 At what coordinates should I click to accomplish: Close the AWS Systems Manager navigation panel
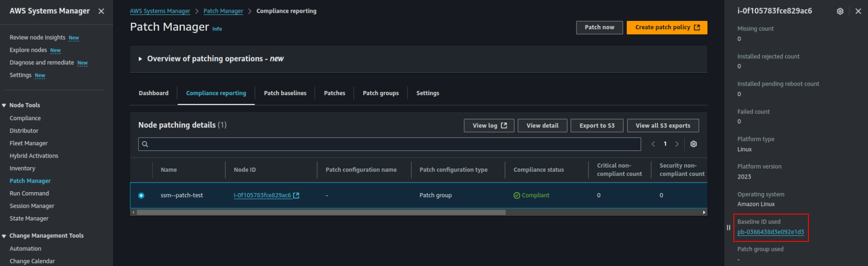(x=101, y=11)
